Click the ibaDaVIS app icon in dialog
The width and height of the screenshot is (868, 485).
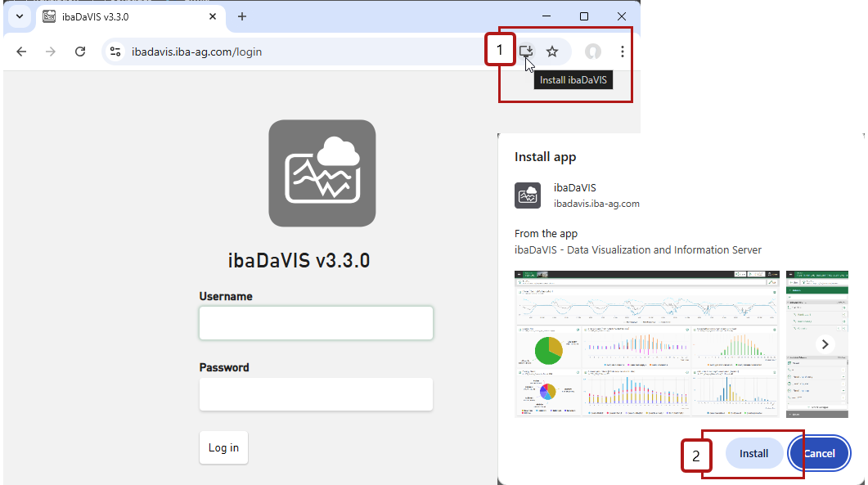tap(528, 195)
